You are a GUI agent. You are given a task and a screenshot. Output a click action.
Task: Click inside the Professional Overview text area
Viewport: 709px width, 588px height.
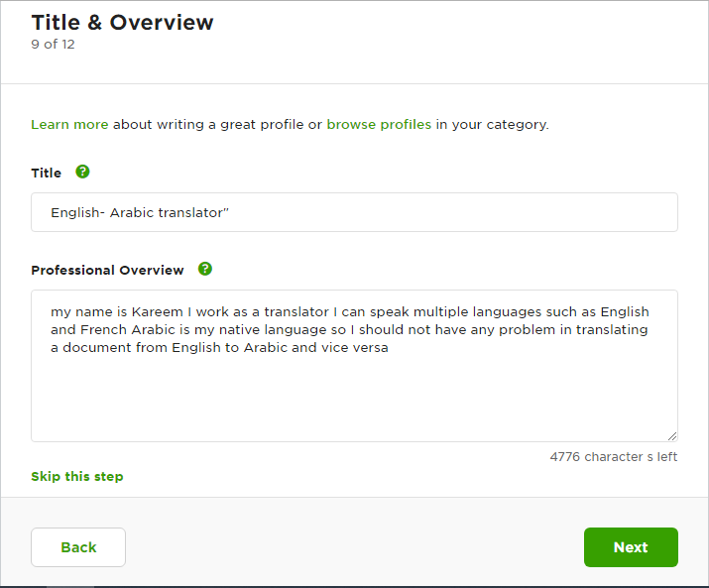click(x=355, y=366)
